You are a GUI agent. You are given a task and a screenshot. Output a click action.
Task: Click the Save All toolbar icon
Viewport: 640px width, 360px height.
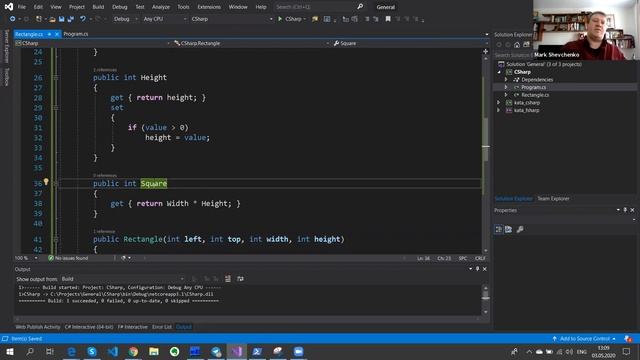coord(71,19)
